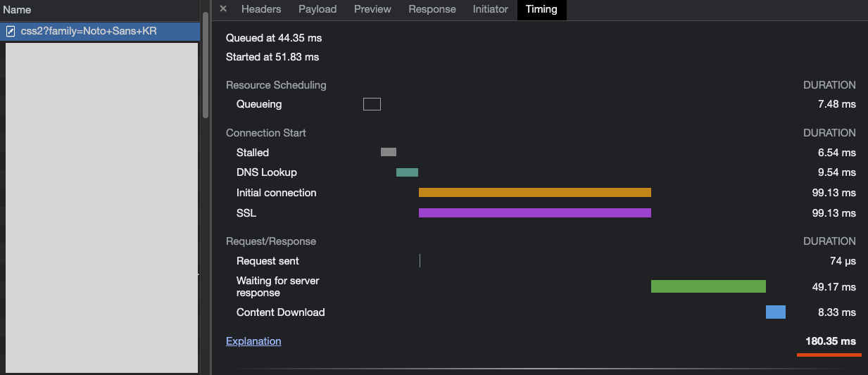Click the Waiting for server response label
This screenshot has height=375, width=868.
click(x=278, y=286)
